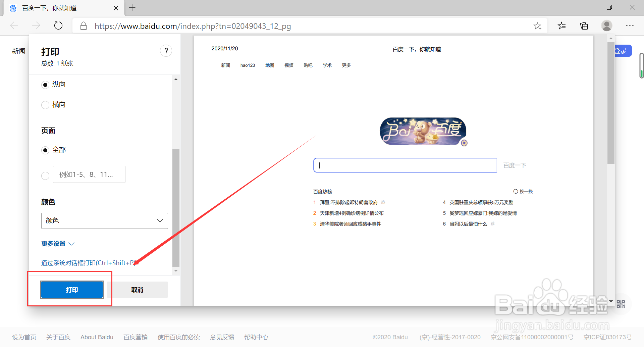Click the 2020/11/20 date in preview
The height and width of the screenshot is (347, 644).
225,49
